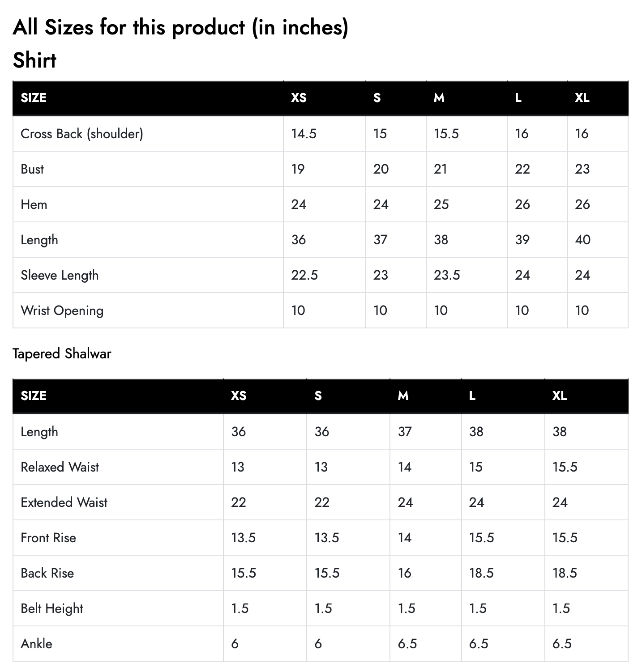Click the Tapered Shalwar heading text
The image size is (642, 672).
62,354
